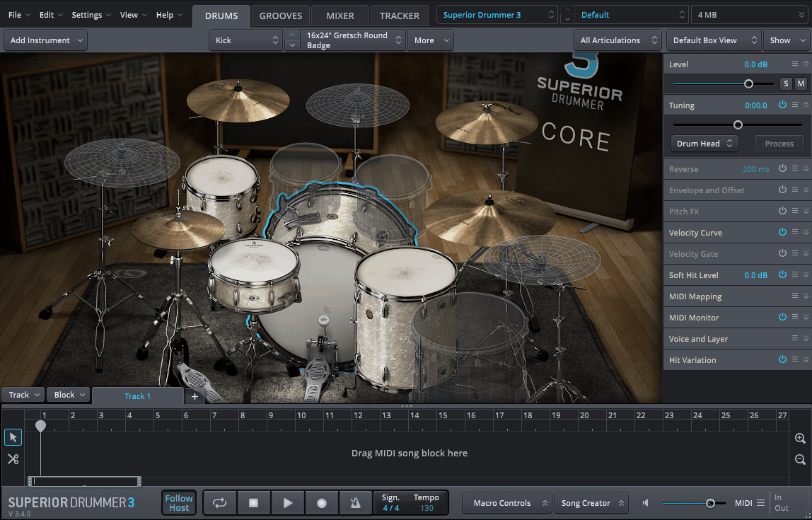The height and width of the screenshot is (520, 812).
Task: Open the Kick instrument selector
Action: pyautogui.click(x=246, y=40)
